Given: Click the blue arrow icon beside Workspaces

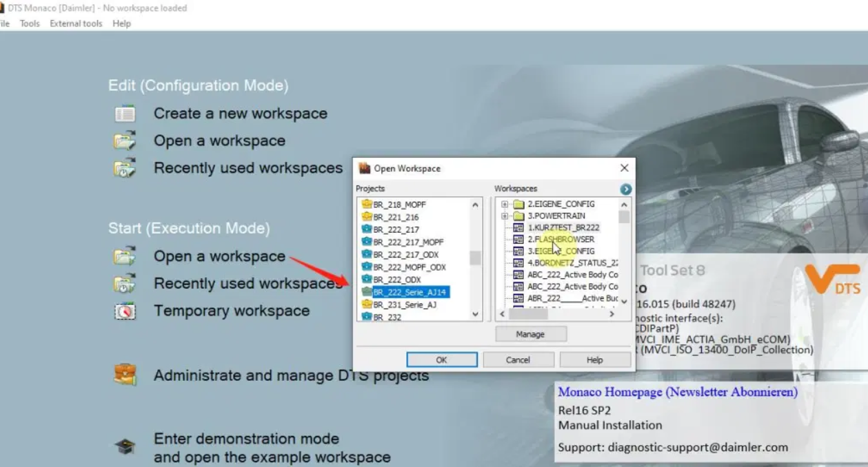Looking at the screenshot, I should 625,189.
